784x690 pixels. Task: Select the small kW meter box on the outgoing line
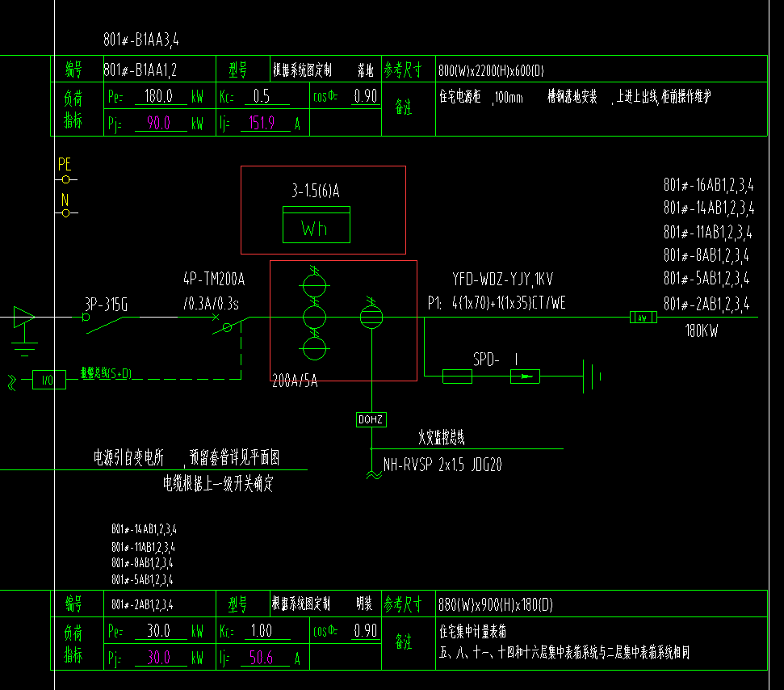[644, 318]
